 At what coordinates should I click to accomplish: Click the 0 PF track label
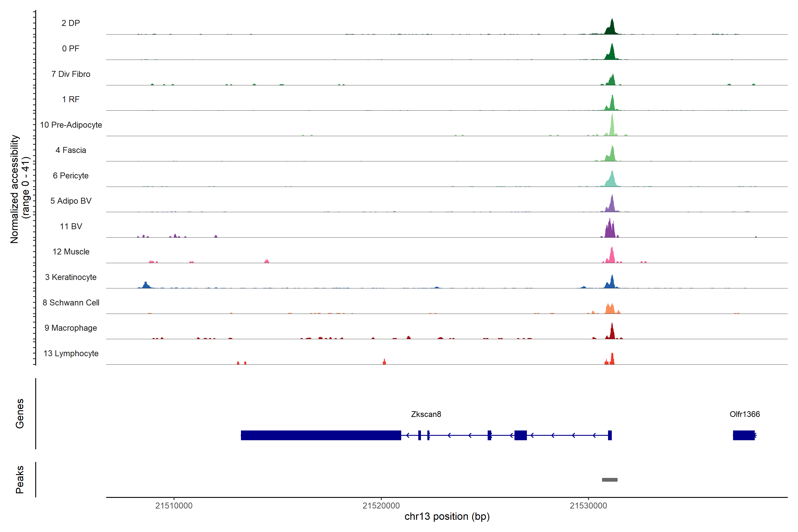[x=70, y=49]
